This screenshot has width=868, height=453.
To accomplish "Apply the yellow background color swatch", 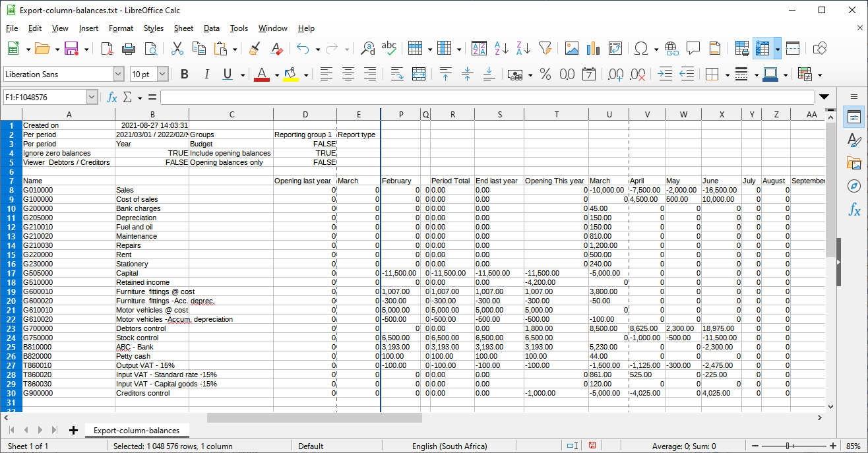I will pyautogui.click(x=290, y=75).
